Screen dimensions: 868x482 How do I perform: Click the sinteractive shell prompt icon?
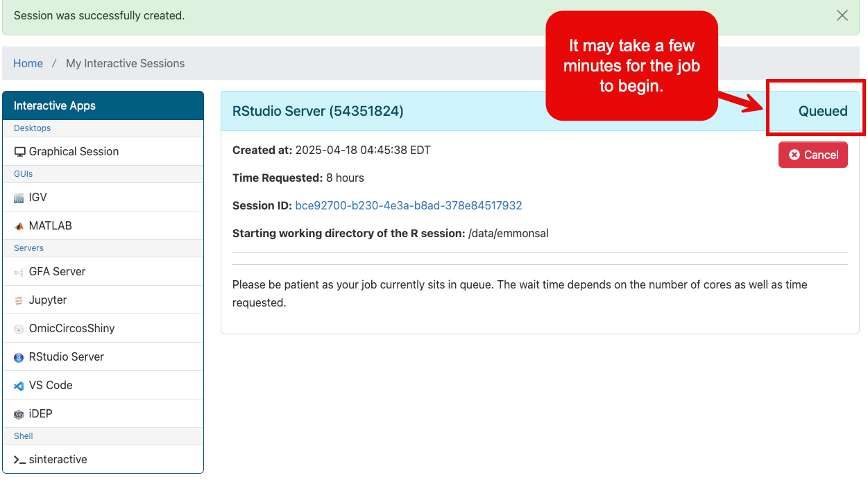click(19, 460)
